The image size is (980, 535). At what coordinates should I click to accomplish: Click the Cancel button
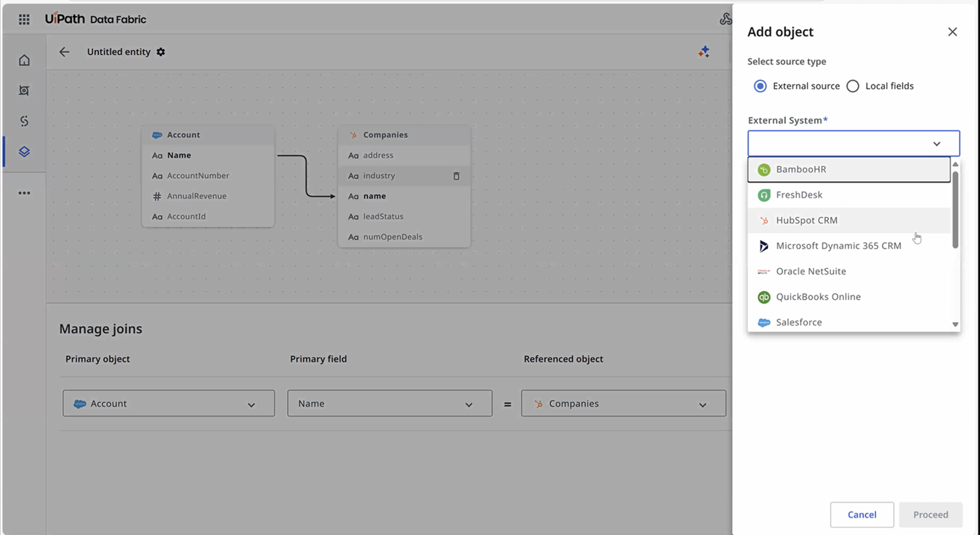862,514
